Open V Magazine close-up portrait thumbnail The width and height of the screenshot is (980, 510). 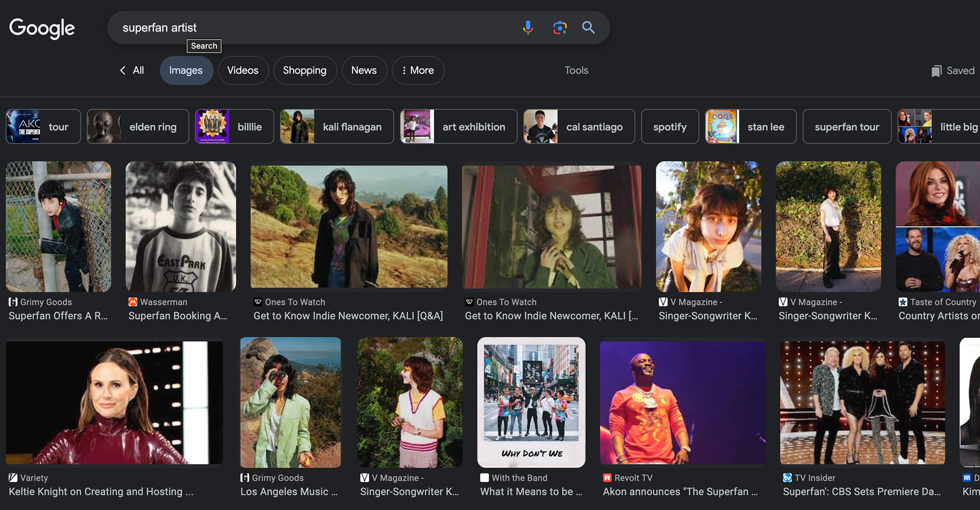coord(708,227)
